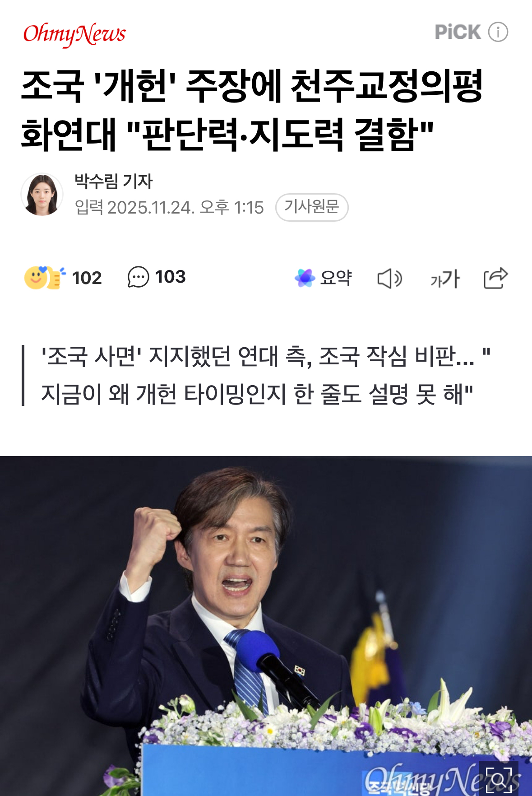This screenshot has height=796, width=532.
Task: Open the podium speaker article photo
Action: pyautogui.click(x=266, y=626)
